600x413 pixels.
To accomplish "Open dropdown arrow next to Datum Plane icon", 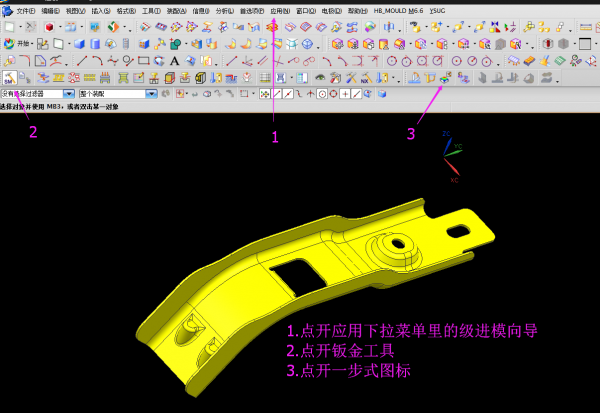I will tap(69, 44).
